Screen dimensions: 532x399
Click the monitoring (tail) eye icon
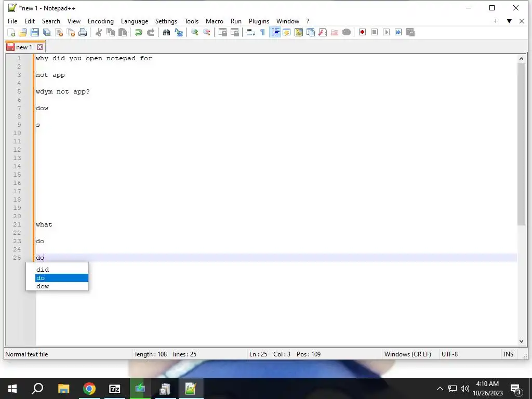coord(347,32)
